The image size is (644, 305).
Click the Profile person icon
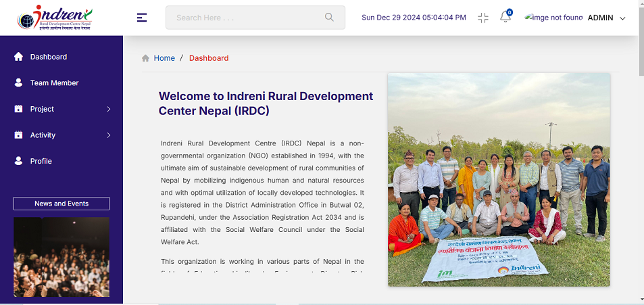(18, 161)
